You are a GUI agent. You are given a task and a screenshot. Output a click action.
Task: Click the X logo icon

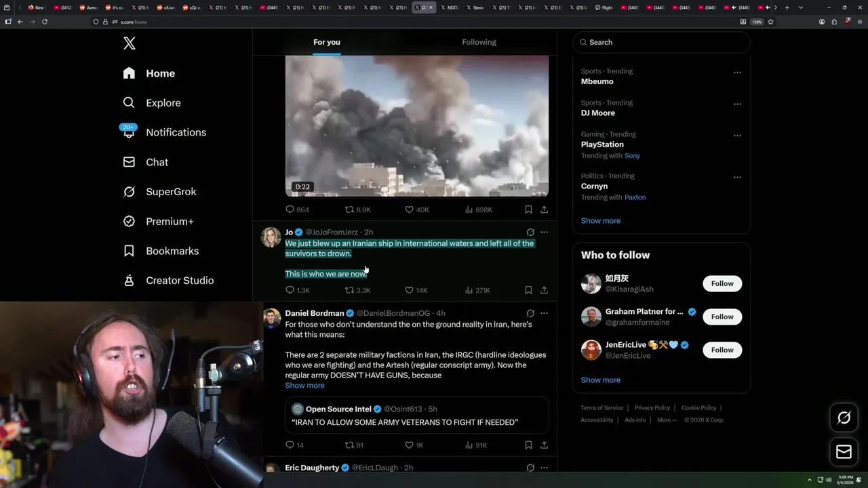(x=130, y=43)
